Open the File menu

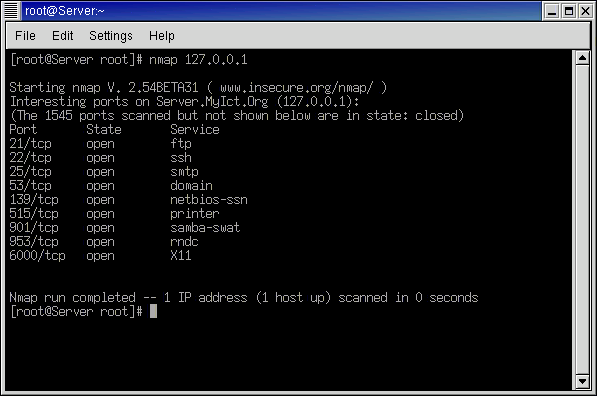[25, 36]
